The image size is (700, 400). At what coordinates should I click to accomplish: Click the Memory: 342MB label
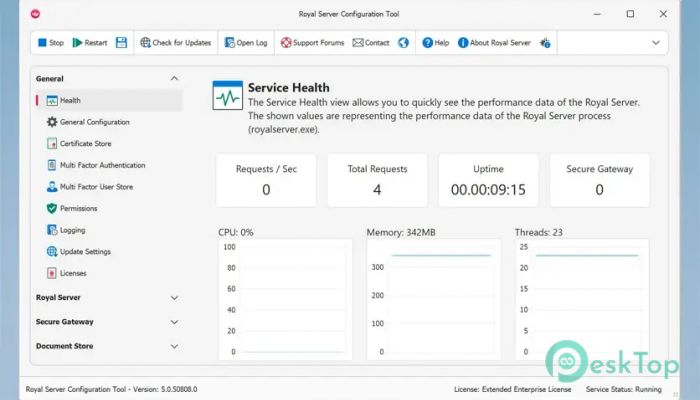tap(401, 233)
